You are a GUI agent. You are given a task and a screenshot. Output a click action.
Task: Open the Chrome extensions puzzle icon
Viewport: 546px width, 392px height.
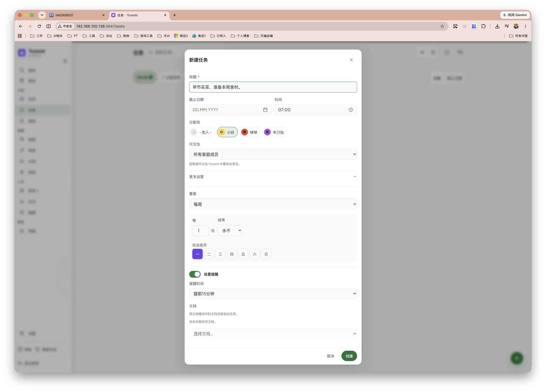483,26
